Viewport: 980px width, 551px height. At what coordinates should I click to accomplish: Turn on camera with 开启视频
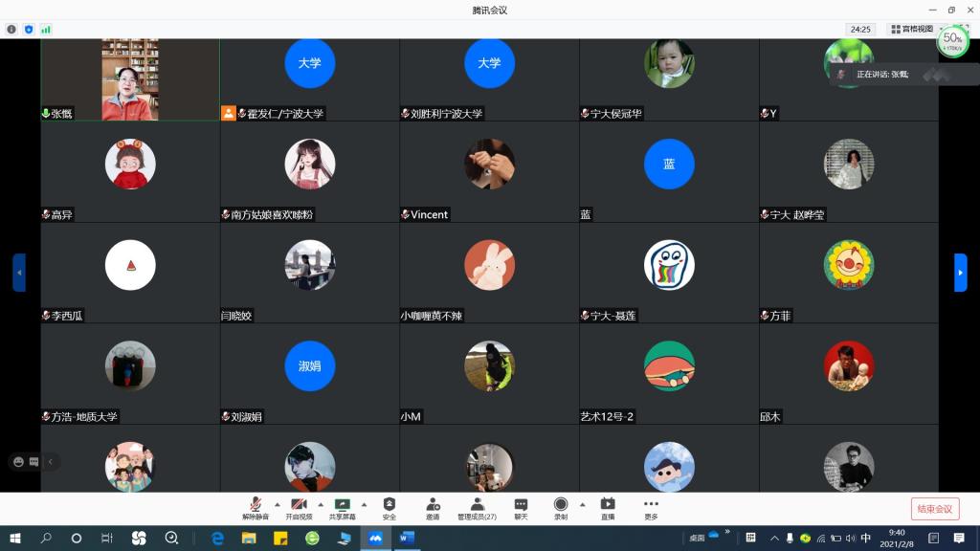(299, 507)
